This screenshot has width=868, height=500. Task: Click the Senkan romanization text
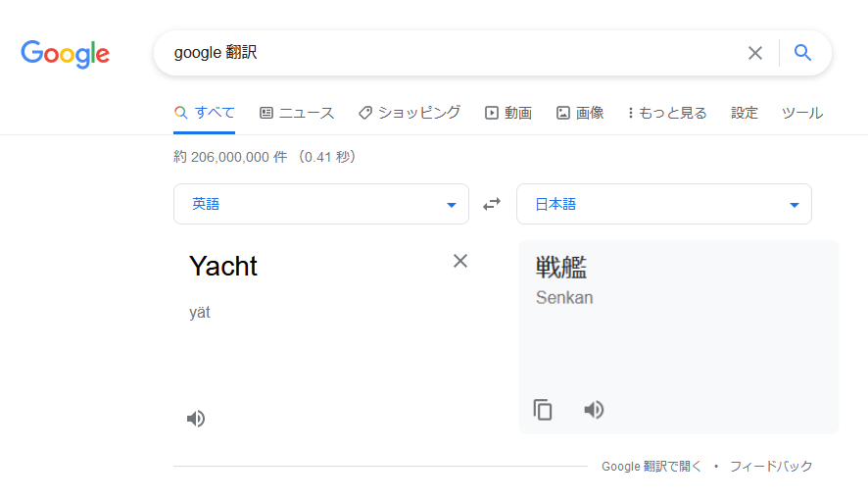click(x=564, y=298)
